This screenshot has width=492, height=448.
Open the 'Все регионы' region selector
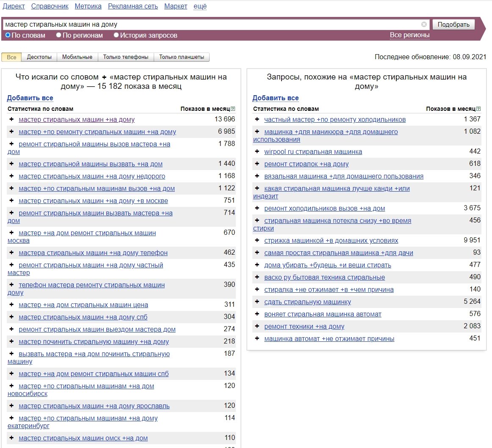point(409,35)
